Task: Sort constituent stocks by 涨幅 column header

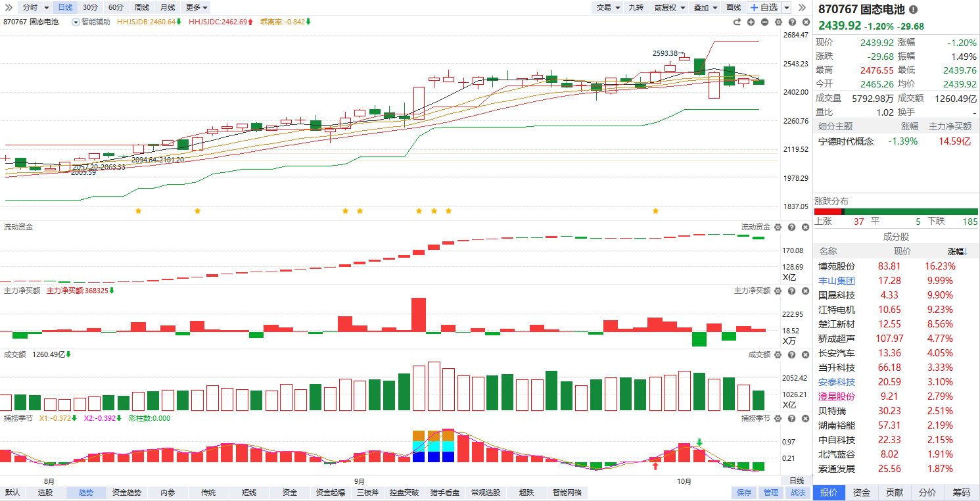Action: click(x=958, y=251)
